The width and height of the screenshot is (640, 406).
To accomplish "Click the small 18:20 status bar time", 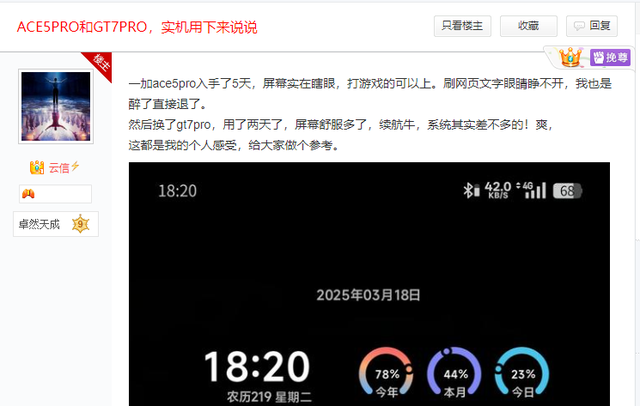I will pyautogui.click(x=177, y=191).
